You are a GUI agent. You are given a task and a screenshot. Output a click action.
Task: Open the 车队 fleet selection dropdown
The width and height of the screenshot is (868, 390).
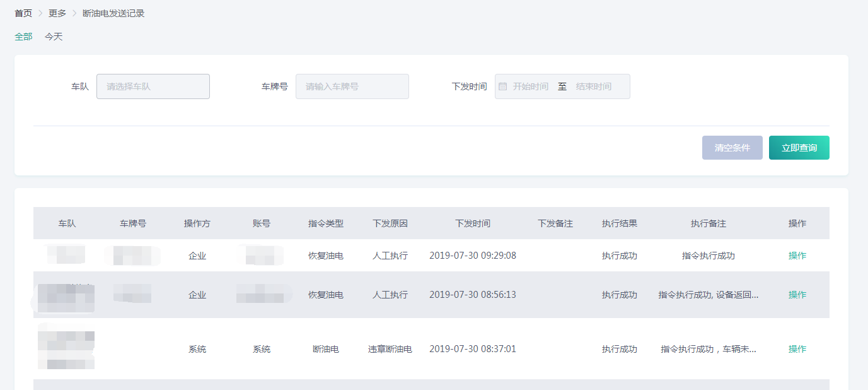pyautogui.click(x=153, y=86)
